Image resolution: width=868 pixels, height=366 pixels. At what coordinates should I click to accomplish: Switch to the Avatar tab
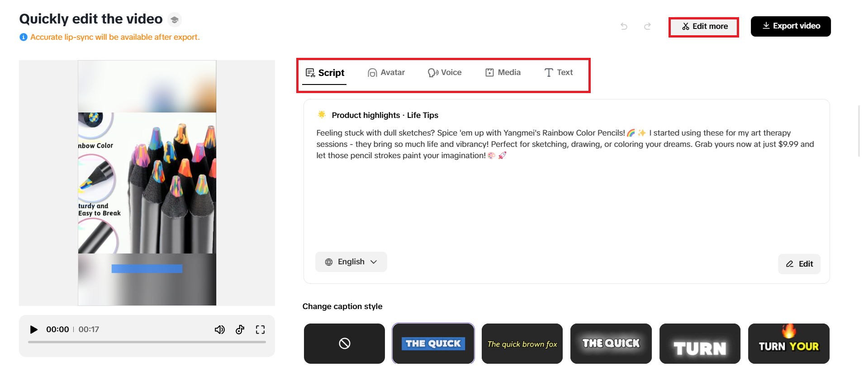[386, 72]
